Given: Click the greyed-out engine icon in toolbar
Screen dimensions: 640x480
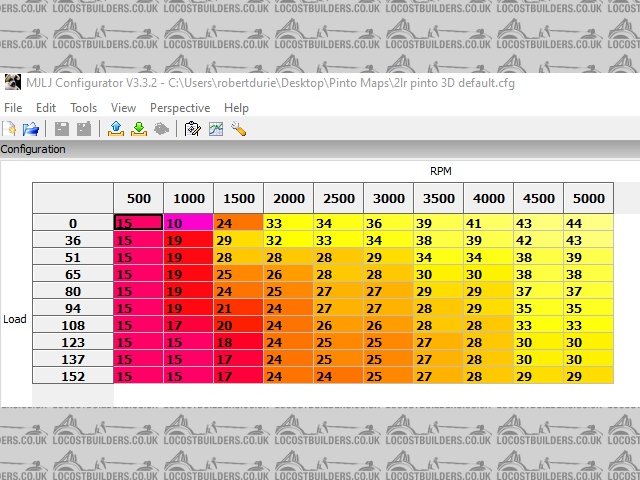Looking at the screenshot, I should (x=161, y=129).
